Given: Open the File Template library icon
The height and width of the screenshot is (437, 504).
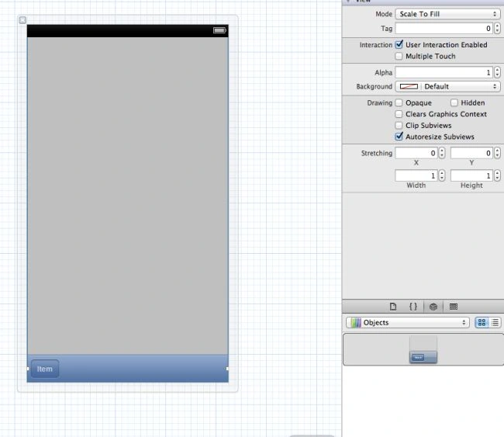Looking at the screenshot, I should (393, 307).
